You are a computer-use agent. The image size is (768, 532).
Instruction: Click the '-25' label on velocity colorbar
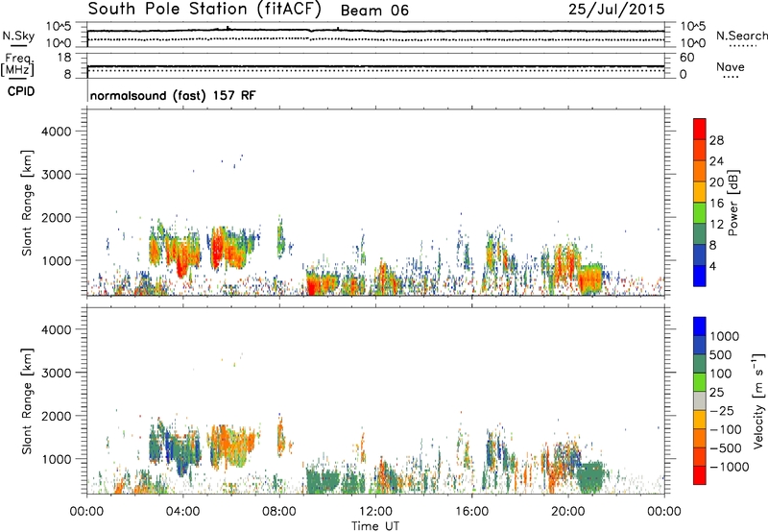(721, 411)
